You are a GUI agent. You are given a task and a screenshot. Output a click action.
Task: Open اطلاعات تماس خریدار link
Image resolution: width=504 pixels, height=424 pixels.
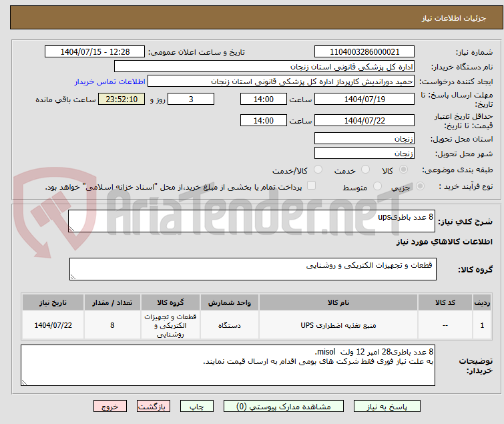point(110,81)
